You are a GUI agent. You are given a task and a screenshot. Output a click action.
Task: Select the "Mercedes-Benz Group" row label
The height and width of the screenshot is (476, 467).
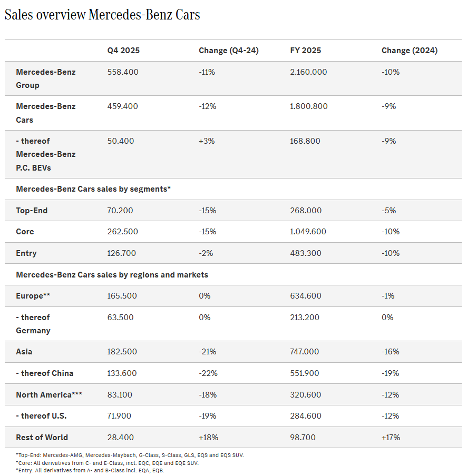pos(46,78)
